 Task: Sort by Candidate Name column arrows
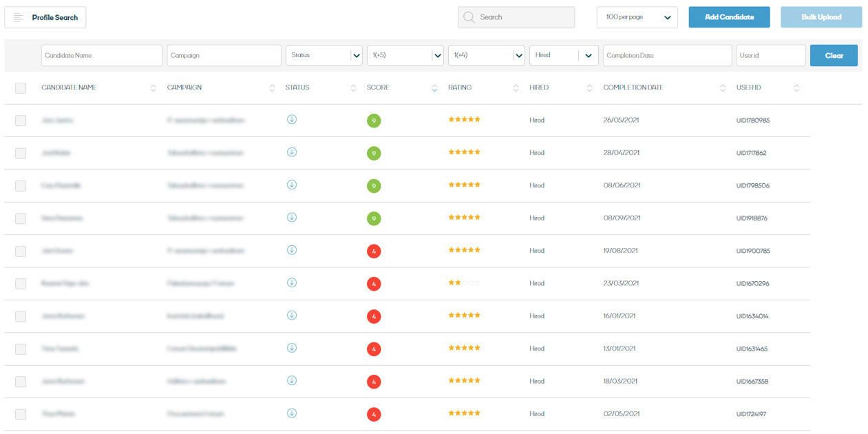pos(154,88)
